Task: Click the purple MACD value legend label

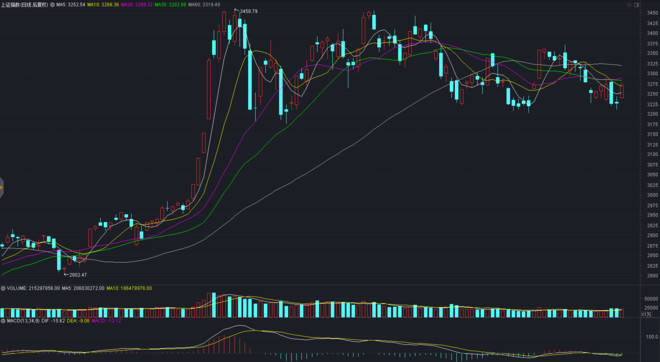Action: [x=106, y=321]
